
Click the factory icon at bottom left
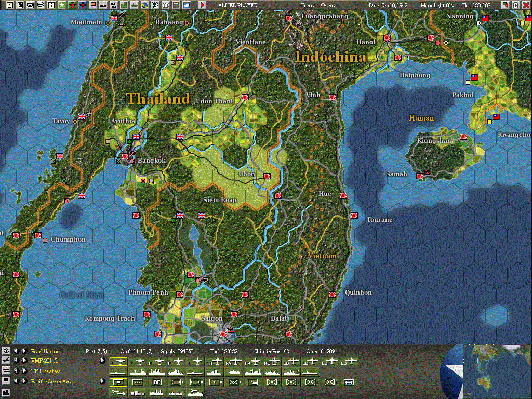click(x=6, y=392)
